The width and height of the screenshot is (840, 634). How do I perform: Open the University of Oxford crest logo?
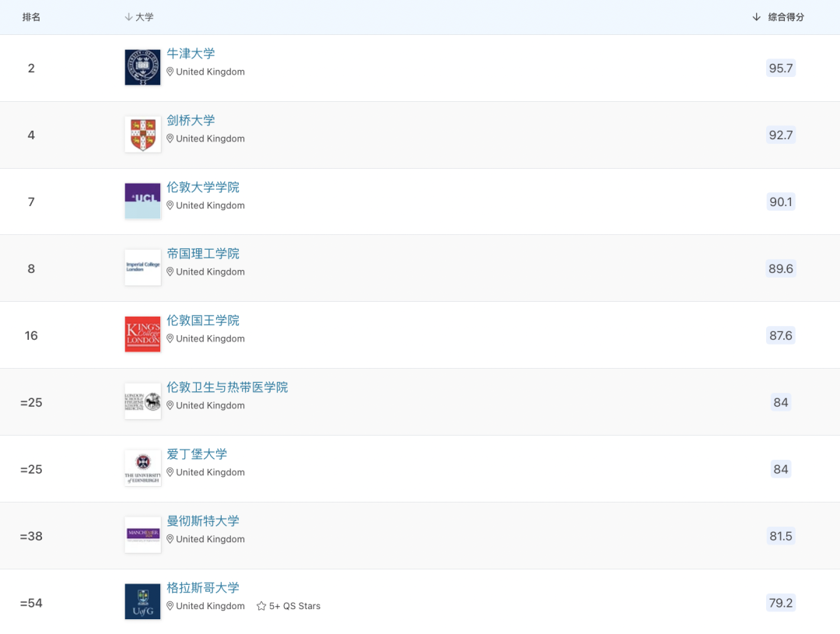142,68
